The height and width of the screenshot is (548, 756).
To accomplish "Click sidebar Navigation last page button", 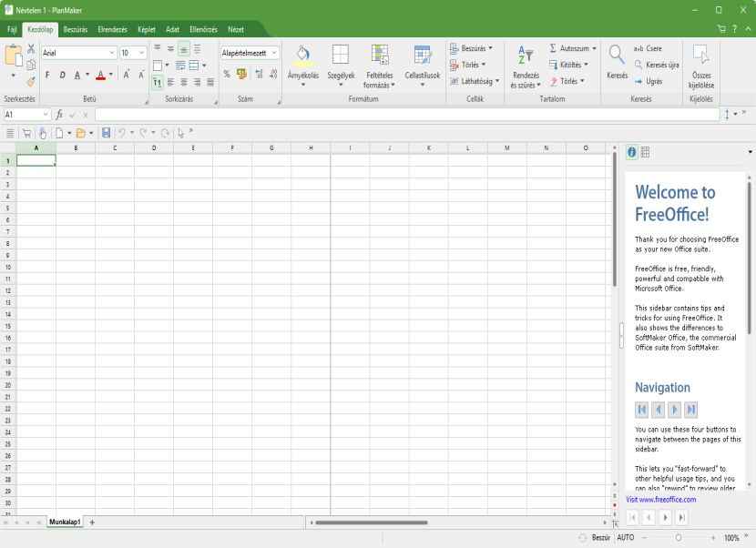I will (691, 410).
